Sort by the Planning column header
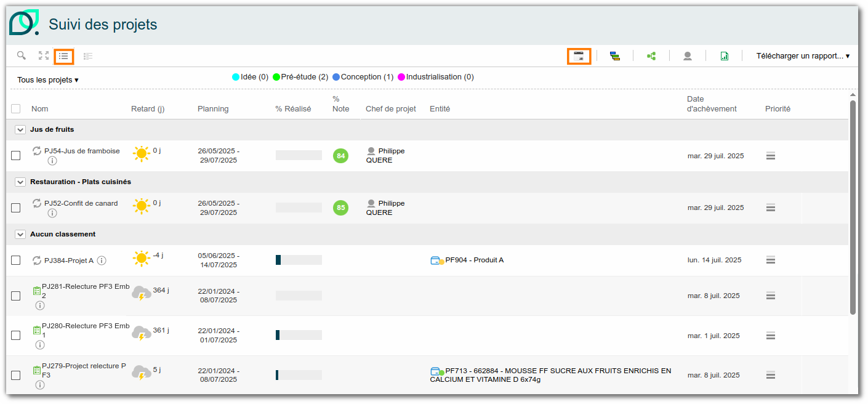Image resolution: width=868 pixels, height=404 pixels. click(x=213, y=109)
